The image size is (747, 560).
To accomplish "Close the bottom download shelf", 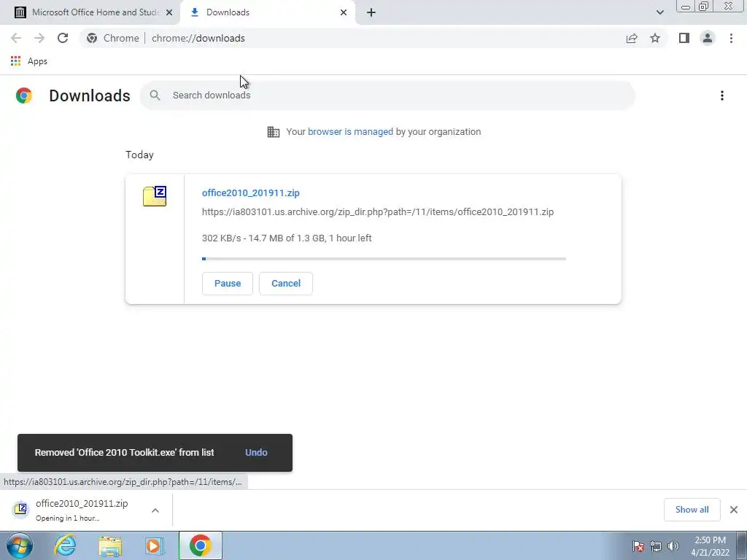I will coord(734,510).
